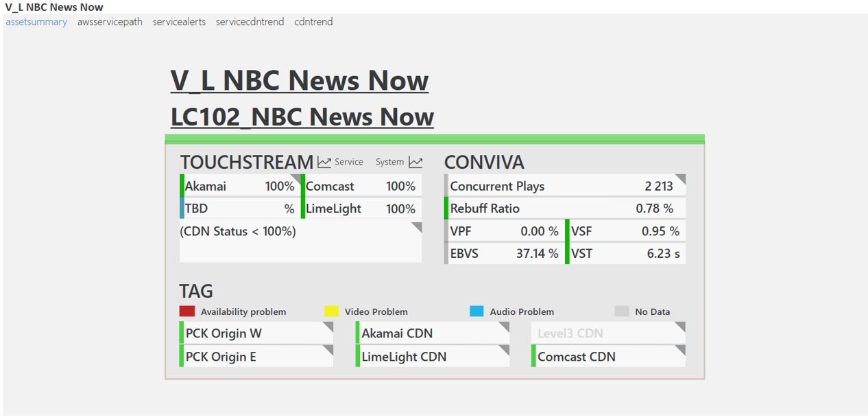The height and width of the screenshot is (417, 868).
Task: Switch to the assetsummary tab
Action: click(36, 22)
